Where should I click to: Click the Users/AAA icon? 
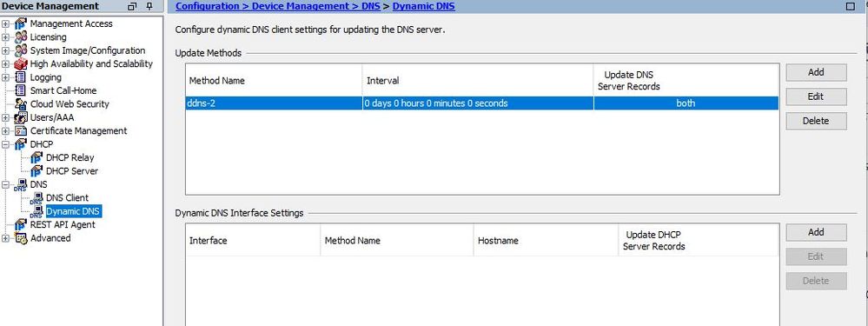tap(21, 117)
